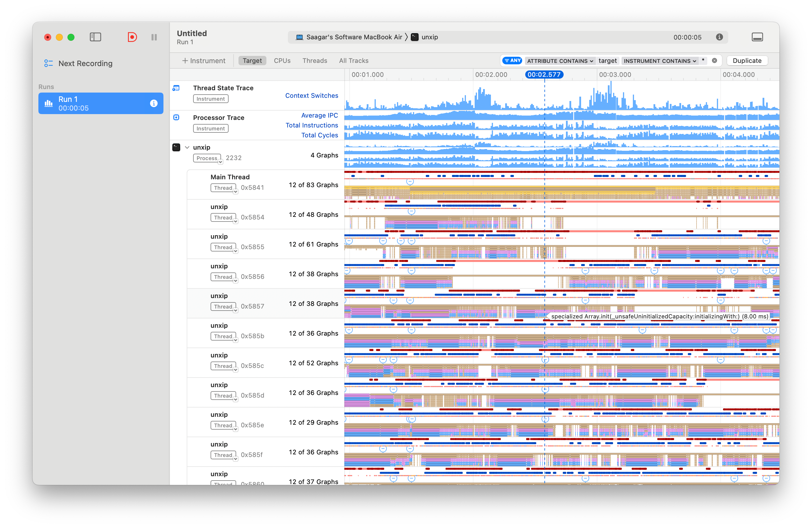
Task: Click process ID 2232 text
Action: tap(234, 158)
